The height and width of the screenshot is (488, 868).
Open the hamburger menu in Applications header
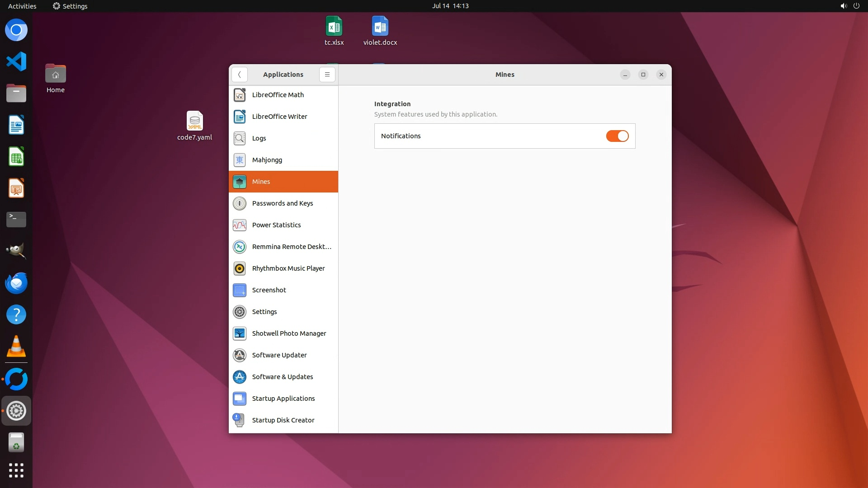point(327,75)
